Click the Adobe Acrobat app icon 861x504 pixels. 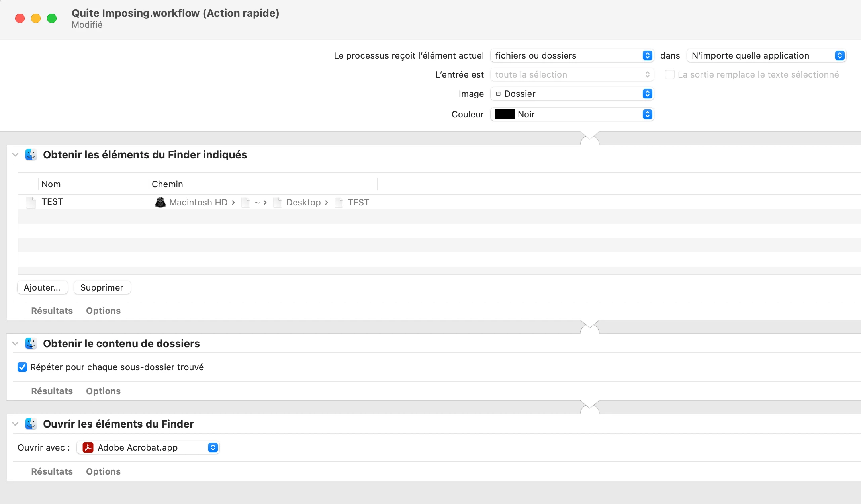(x=88, y=448)
